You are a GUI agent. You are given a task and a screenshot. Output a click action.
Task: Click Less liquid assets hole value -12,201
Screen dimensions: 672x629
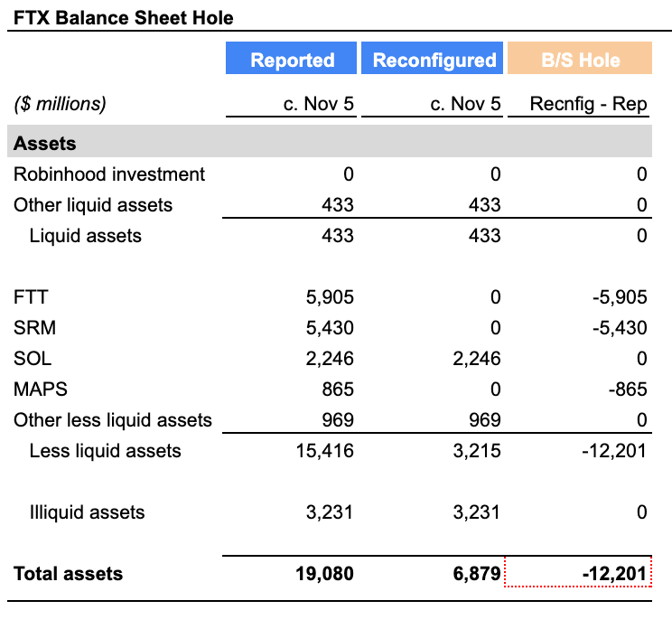pos(614,452)
